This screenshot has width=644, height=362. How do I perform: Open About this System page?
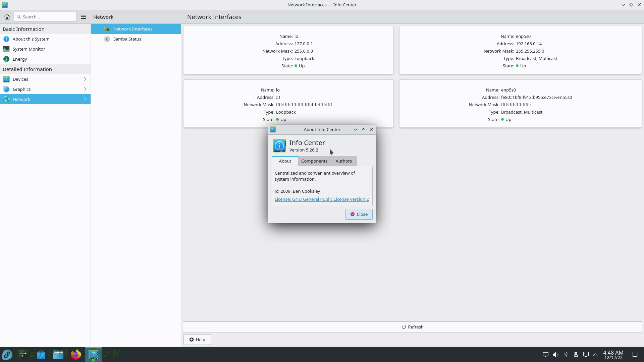click(45, 39)
